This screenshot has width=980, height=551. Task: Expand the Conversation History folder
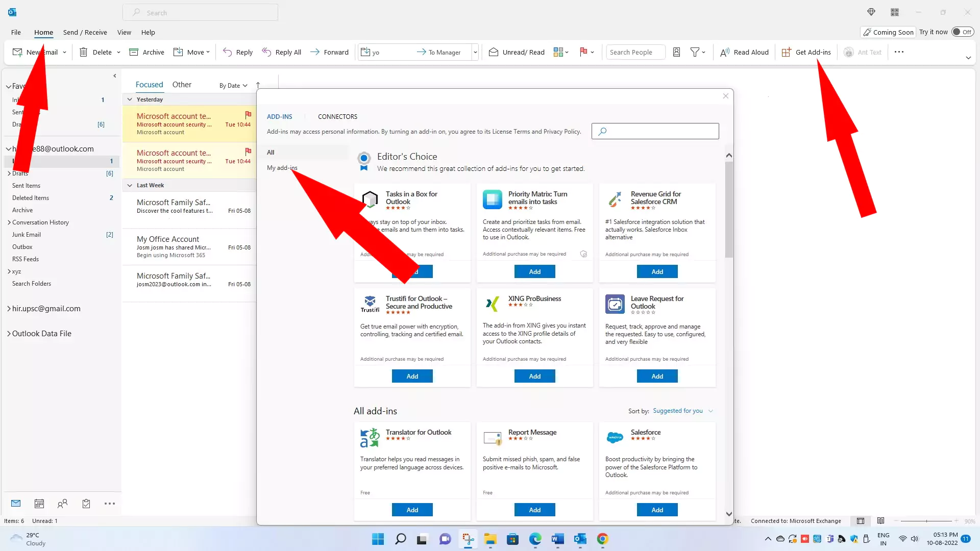coord(9,222)
